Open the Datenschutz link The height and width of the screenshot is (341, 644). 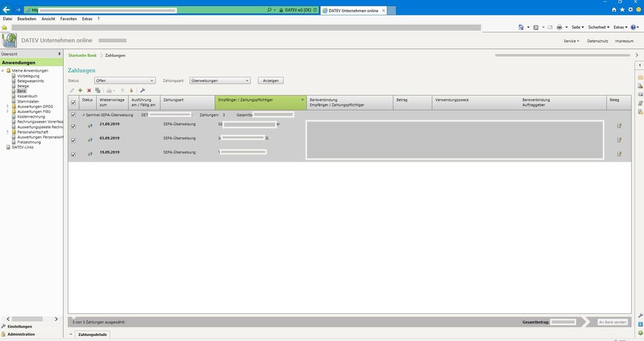point(598,41)
